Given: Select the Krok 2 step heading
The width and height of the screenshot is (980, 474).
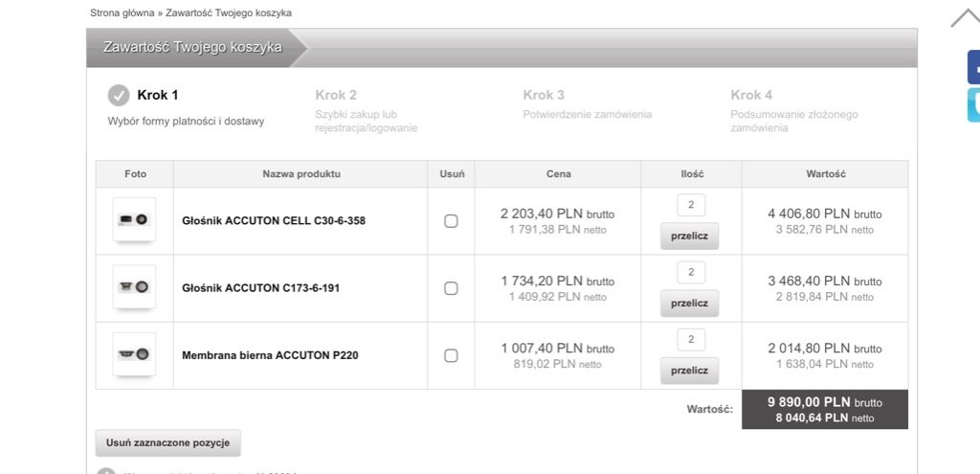Looking at the screenshot, I should (336, 95).
